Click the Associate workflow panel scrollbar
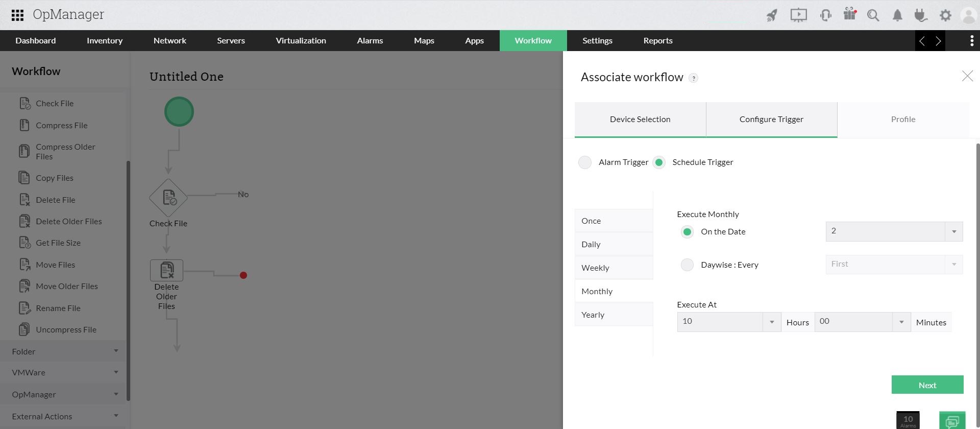 [978, 286]
